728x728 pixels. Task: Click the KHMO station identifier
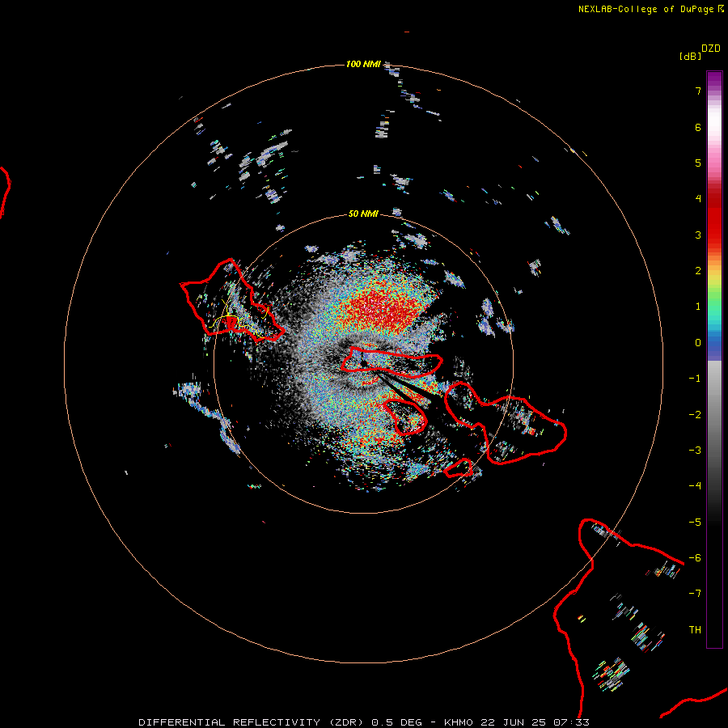coord(459,722)
